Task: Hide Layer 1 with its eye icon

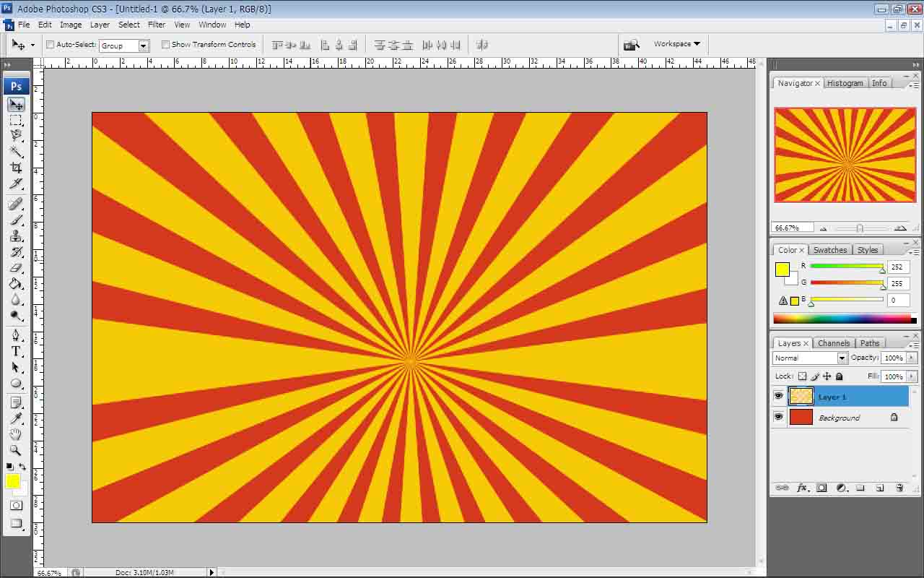Action: tap(778, 396)
